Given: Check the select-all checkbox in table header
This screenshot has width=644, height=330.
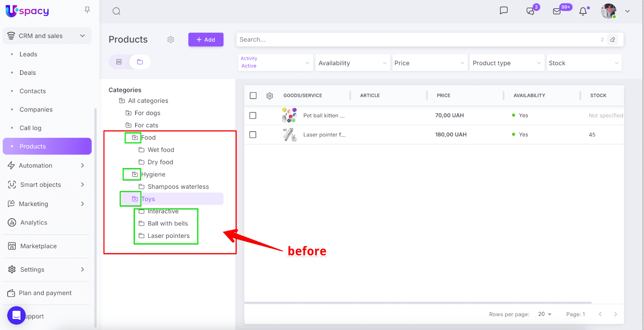Looking at the screenshot, I should pos(253,95).
